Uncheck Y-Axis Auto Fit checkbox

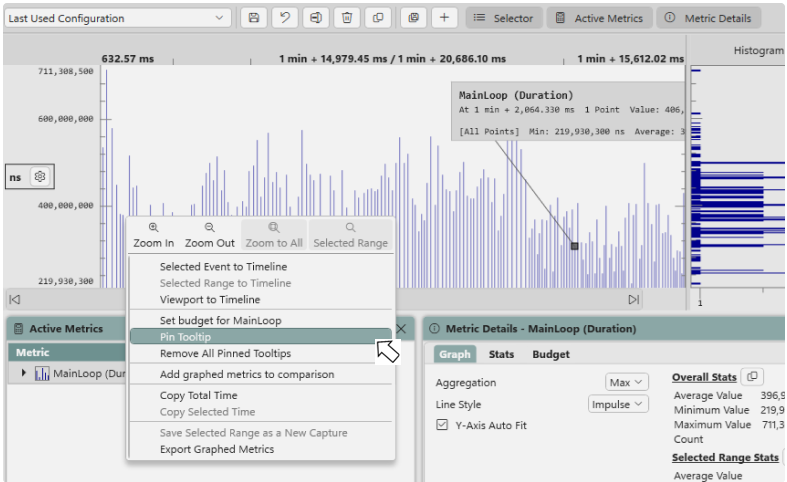(442, 425)
